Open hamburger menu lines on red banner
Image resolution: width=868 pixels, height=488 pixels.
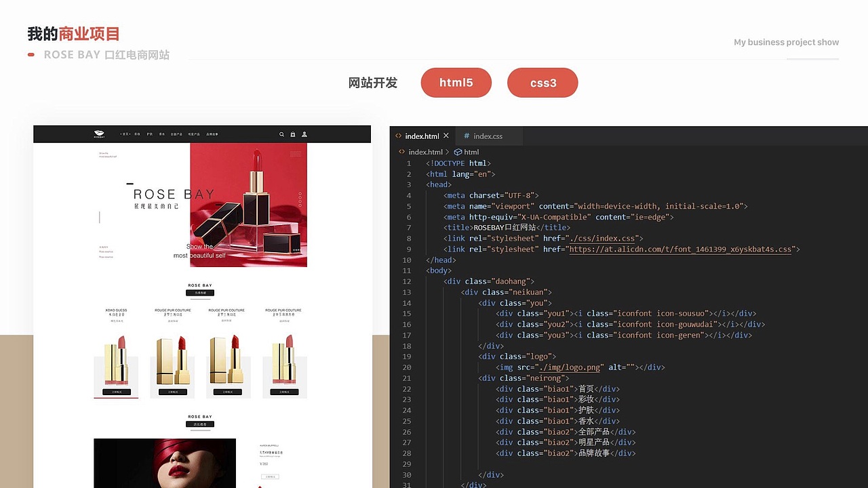click(x=296, y=155)
